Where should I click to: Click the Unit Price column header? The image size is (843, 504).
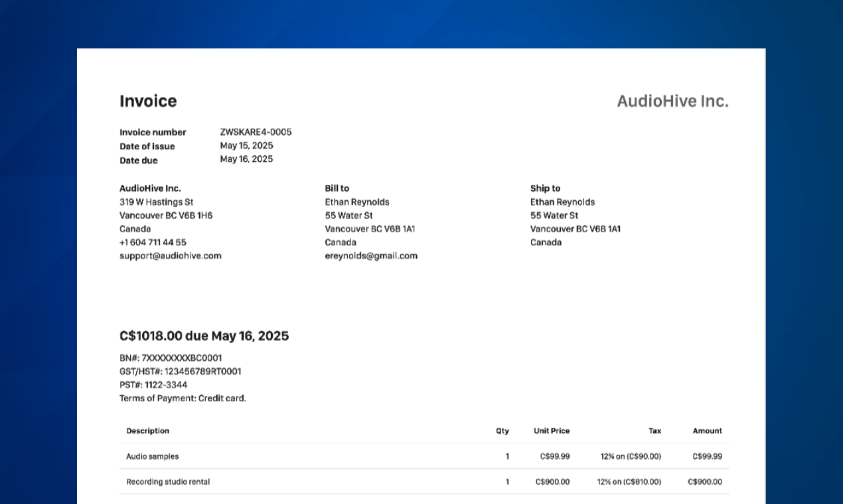pyautogui.click(x=552, y=431)
